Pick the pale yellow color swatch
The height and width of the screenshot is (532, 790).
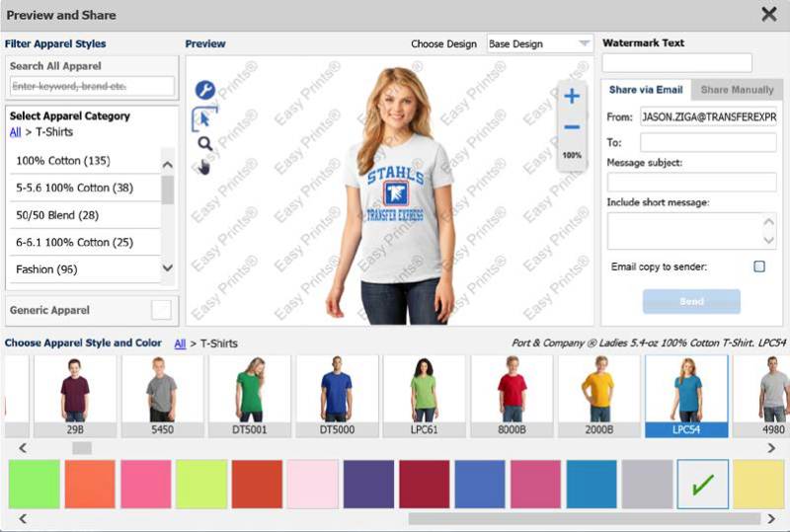[x=758, y=485]
